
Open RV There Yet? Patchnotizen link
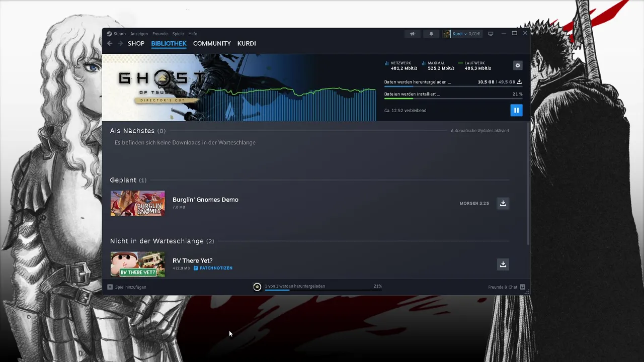click(x=213, y=268)
